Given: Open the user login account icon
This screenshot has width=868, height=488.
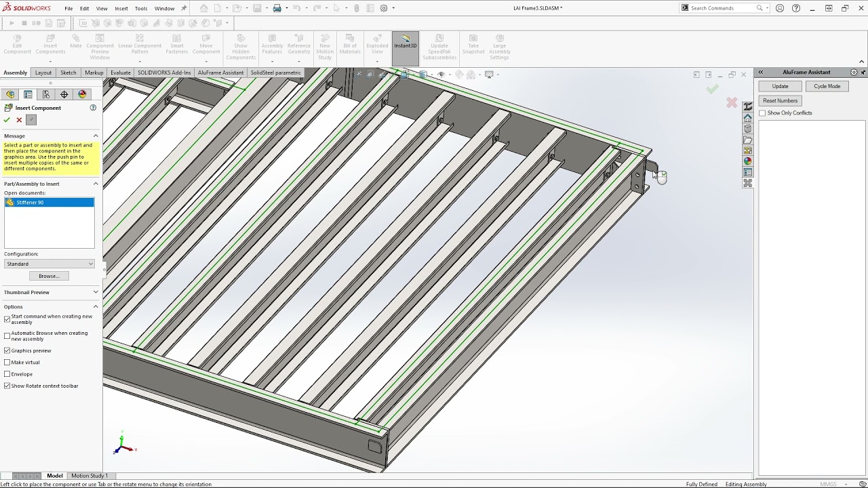Looking at the screenshot, I should 780,8.
